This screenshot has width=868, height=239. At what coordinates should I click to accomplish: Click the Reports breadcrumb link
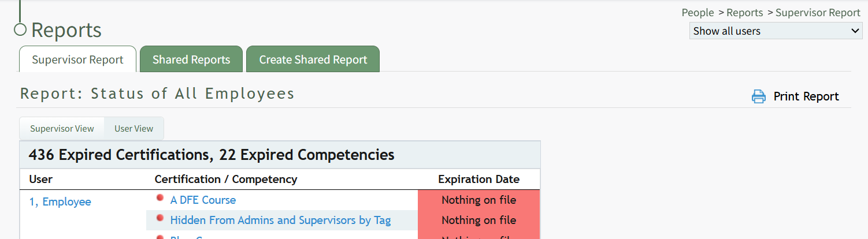point(745,13)
